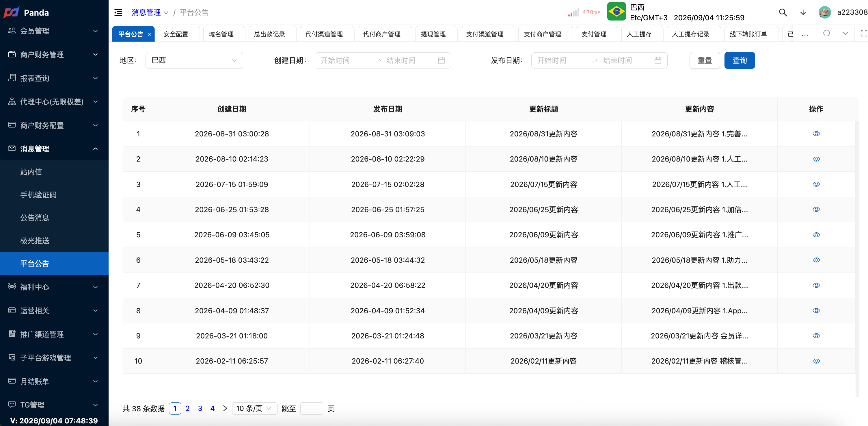This screenshot has height=426, width=868.
Task: Open 公告消息 submenu item
Action: (x=54, y=218)
